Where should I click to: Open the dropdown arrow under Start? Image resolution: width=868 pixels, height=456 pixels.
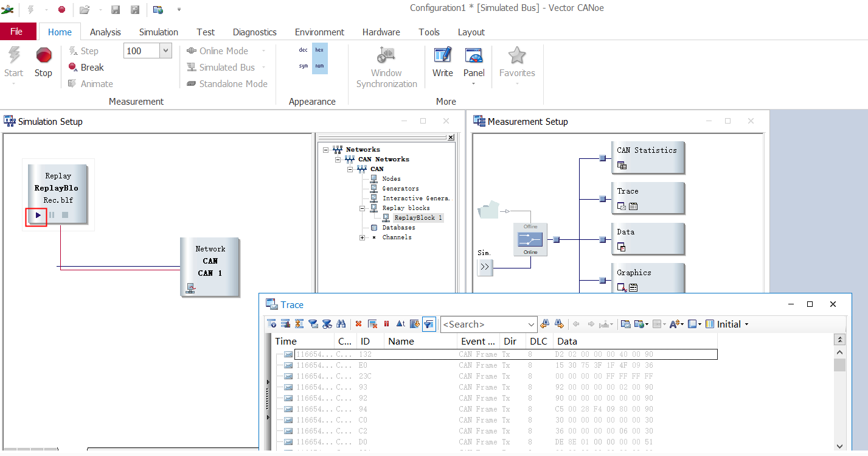click(x=13, y=83)
